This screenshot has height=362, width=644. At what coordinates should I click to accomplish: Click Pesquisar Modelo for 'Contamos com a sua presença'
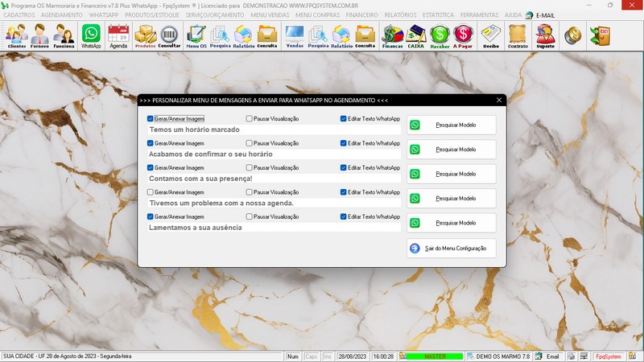[452, 174]
